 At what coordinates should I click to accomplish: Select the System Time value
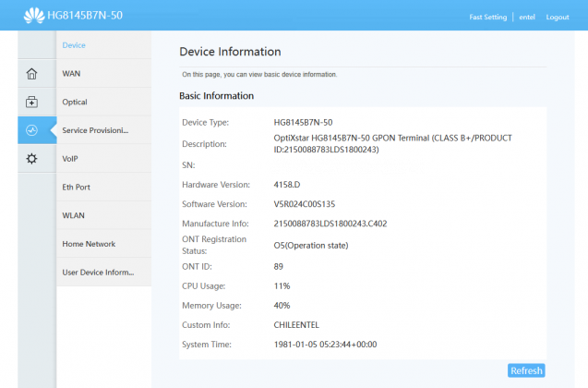click(325, 345)
